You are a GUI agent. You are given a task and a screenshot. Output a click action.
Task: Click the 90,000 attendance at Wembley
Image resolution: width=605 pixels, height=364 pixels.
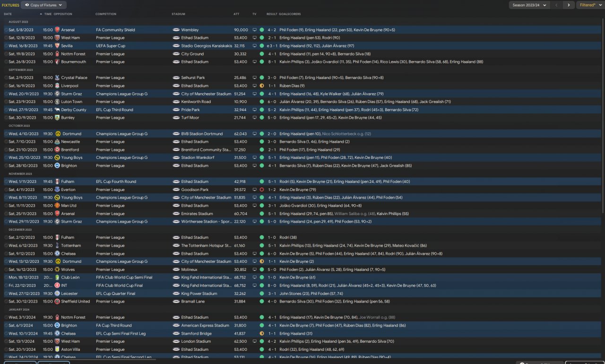click(241, 30)
